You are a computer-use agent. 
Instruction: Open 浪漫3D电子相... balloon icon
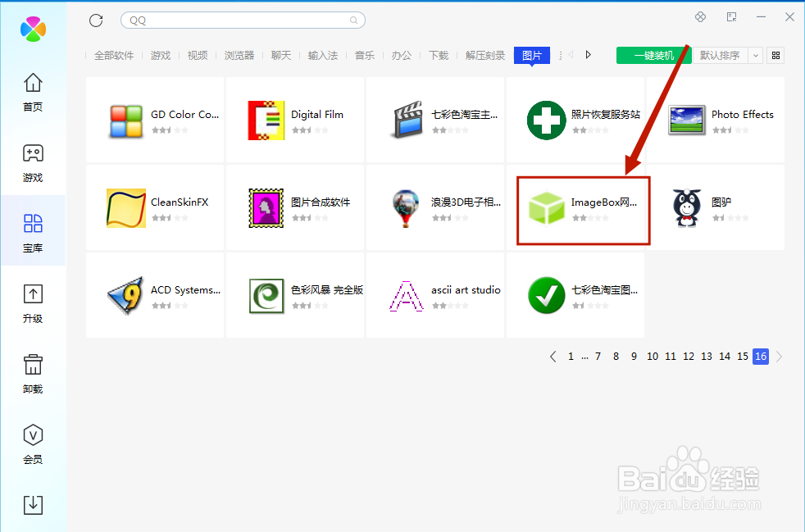coord(406,208)
